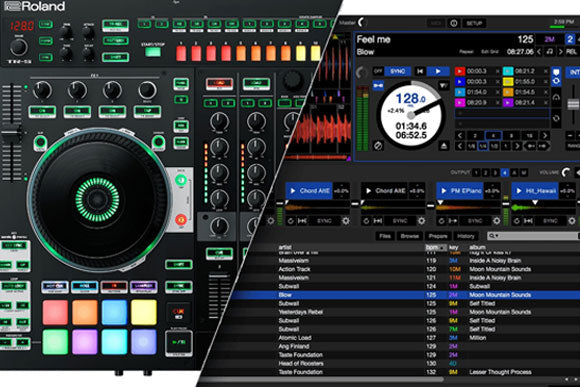Trigger the red cue point at 00:00.3
This screenshot has height=387, width=580.
tap(460, 71)
